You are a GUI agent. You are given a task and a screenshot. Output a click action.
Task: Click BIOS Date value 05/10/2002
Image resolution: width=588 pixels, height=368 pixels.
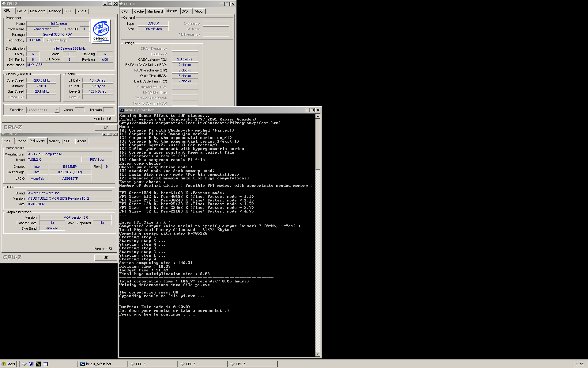pos(70,204)
